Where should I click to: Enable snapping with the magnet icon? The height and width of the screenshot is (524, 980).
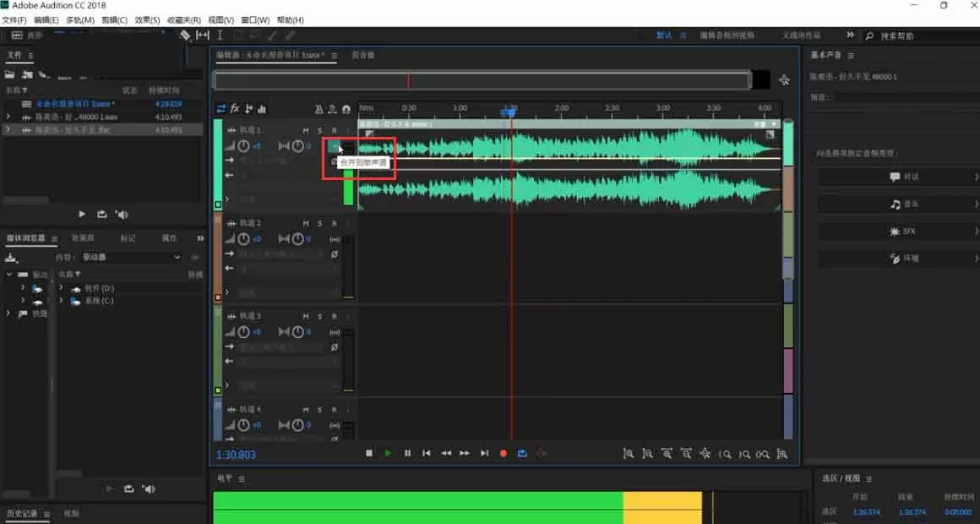[346, 109]
